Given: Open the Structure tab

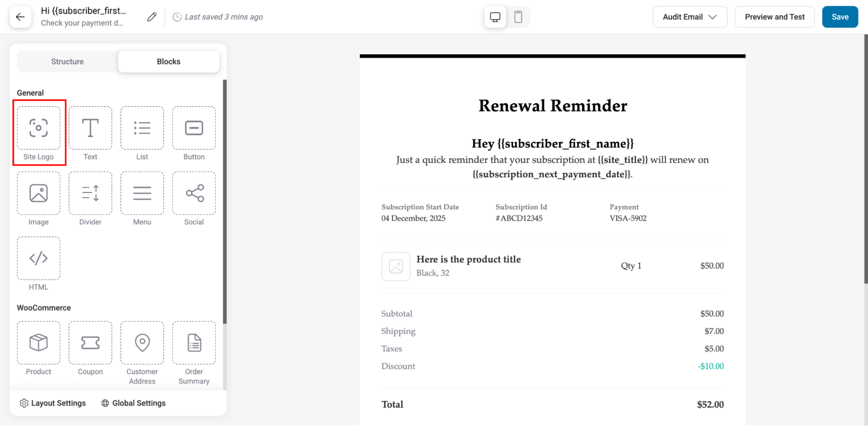Looking at the screenshot, I should click(67, 62).
